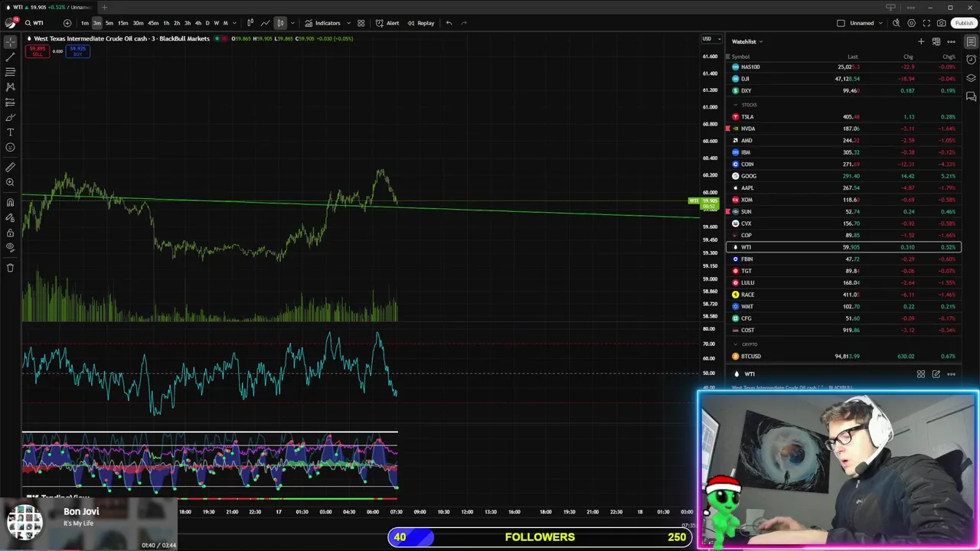Select the candles chart style

pos(280,23)
